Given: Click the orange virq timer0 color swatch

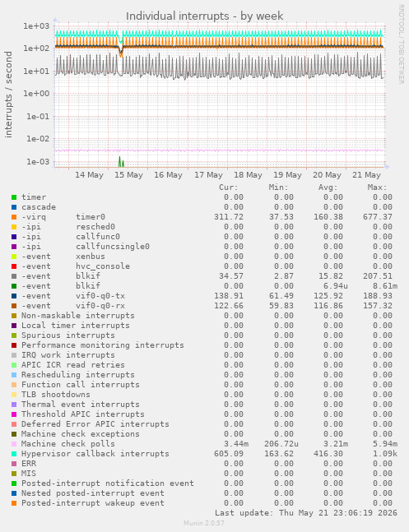Looking at the screenshot, I should (14, 217).
